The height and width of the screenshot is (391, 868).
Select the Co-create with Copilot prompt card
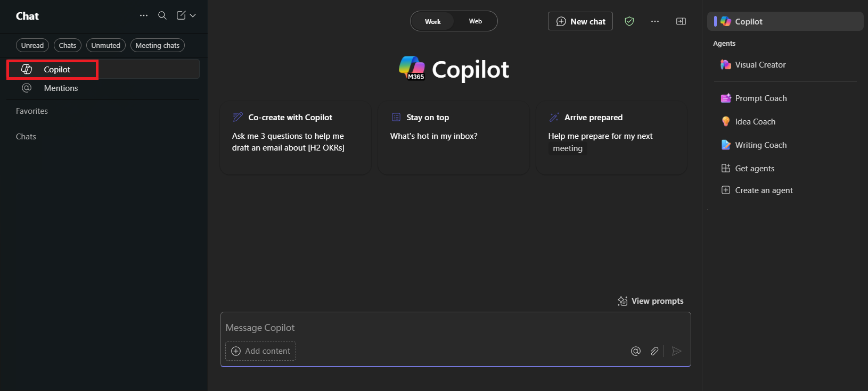point(296,138)
